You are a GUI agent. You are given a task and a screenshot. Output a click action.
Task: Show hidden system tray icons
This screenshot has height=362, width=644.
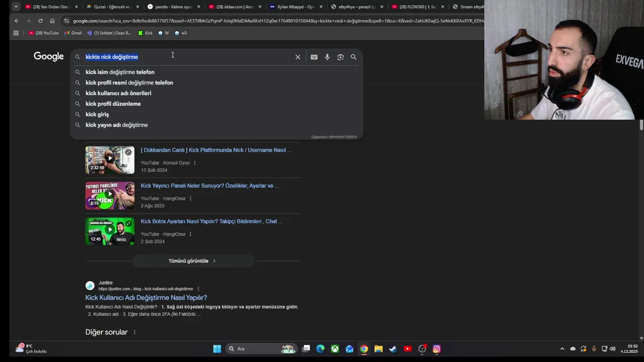point(562,348)
